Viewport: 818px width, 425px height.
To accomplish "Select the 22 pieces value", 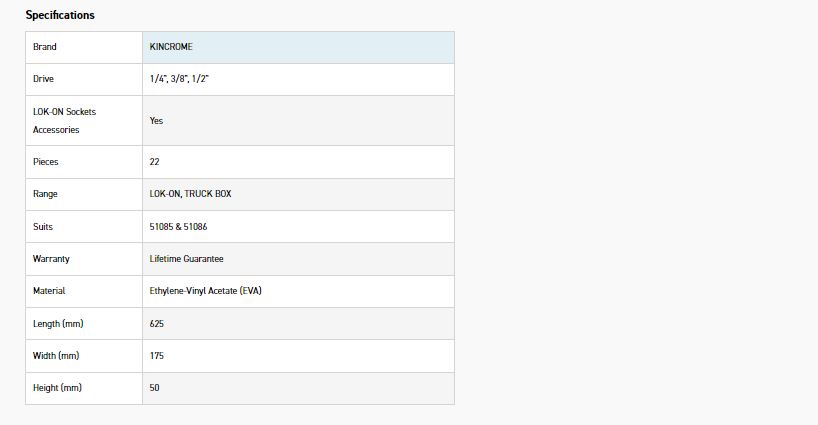I will click(x=155, y=162).
